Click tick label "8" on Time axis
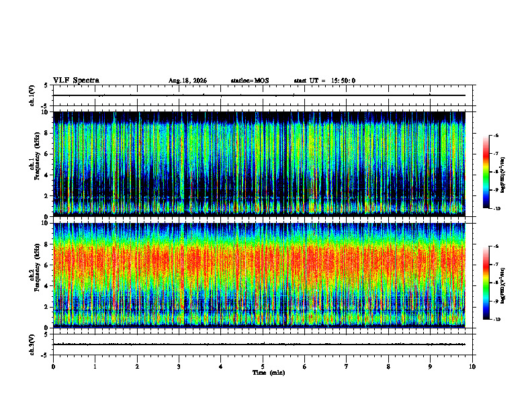The height and width of the screenshot is (411, 532). 388,367
